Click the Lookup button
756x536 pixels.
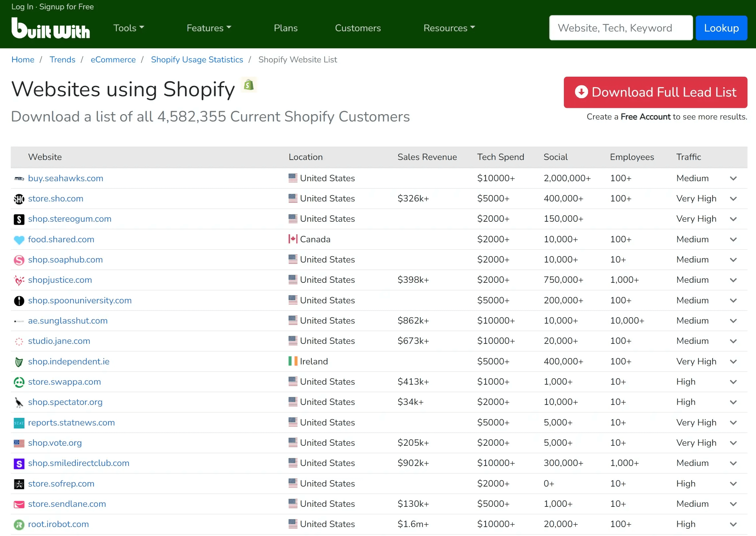tap(721, 28)
